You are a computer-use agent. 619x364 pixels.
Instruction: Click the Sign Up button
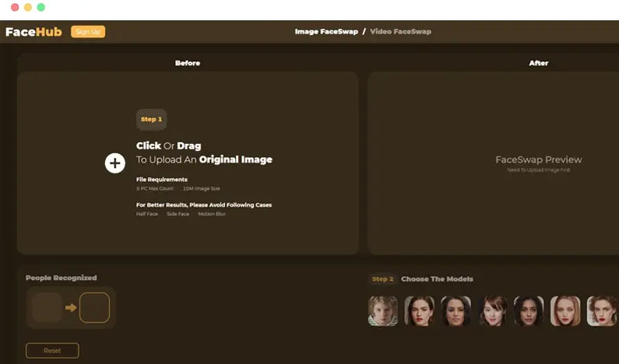[88, 32]
